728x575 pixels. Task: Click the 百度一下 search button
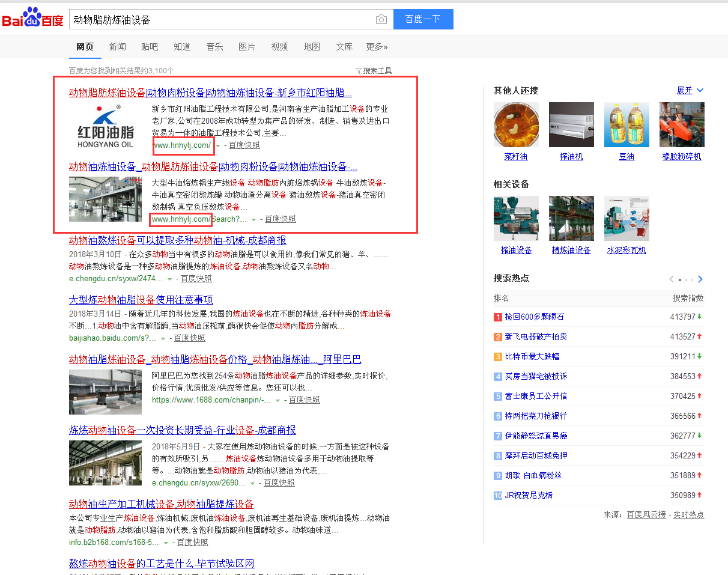(423, 19)
